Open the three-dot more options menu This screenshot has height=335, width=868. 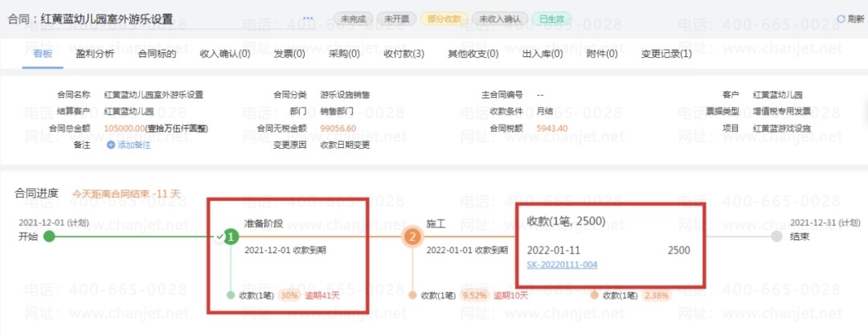(308, 18)
